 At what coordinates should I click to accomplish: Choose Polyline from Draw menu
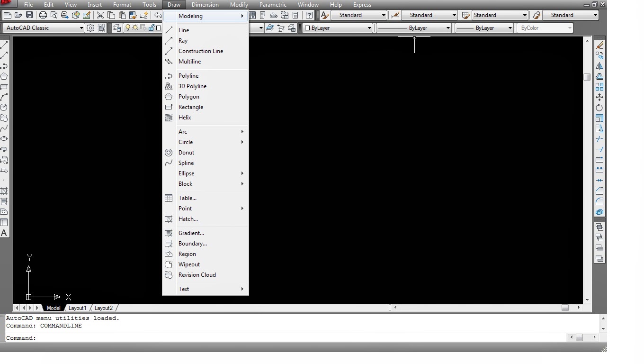[x=206, y=76]
